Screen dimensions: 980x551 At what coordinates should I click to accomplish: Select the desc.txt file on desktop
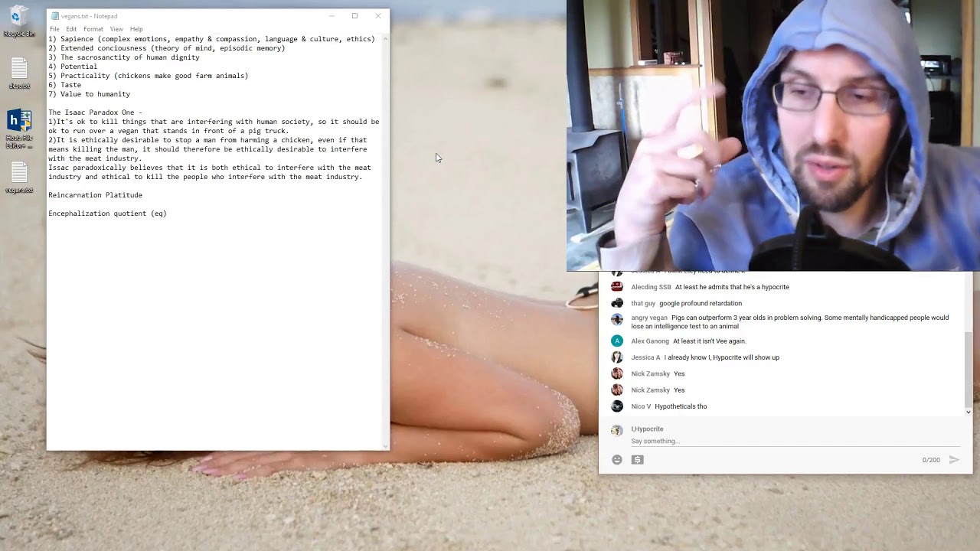[x=19, y=73]
